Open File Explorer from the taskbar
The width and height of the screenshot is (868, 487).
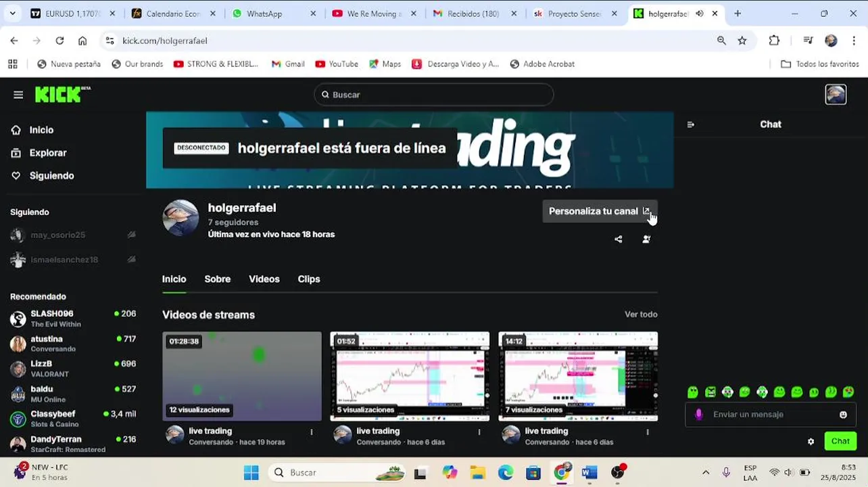click(477, 472)
